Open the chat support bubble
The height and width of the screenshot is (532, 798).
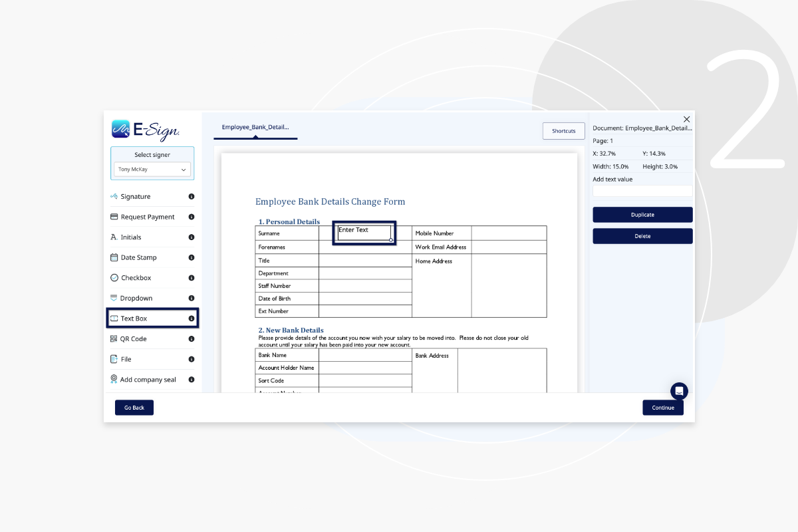pos(679,391)
